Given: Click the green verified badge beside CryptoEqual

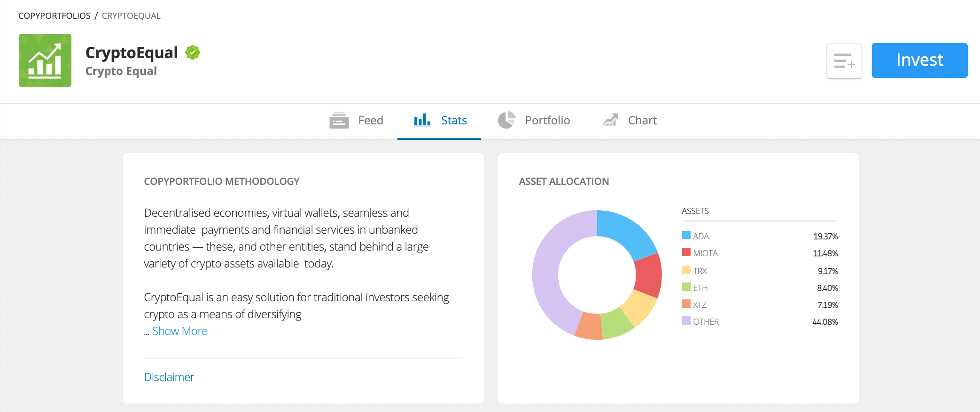Looking at the screenshot, I should click(x=193, y=53).
